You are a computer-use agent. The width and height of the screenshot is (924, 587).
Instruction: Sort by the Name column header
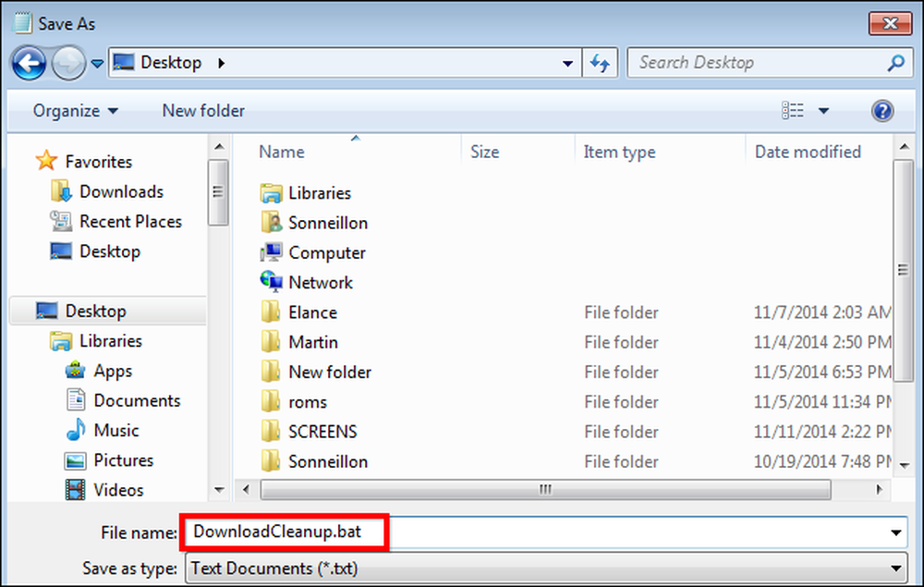click(282, 152)
